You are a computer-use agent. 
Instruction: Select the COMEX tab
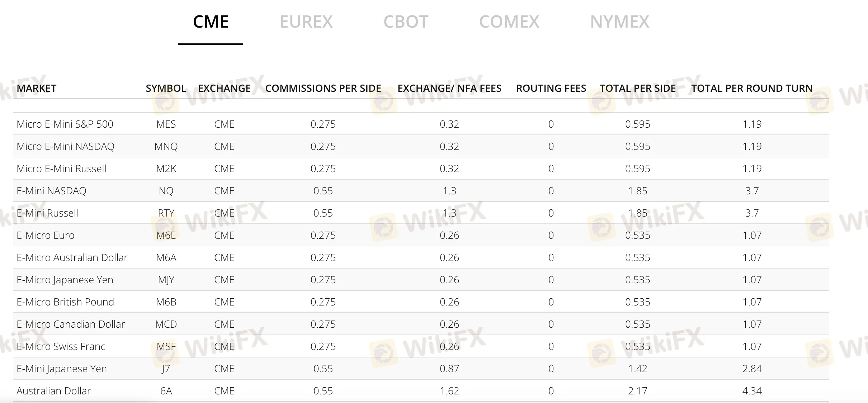[509, 22]
